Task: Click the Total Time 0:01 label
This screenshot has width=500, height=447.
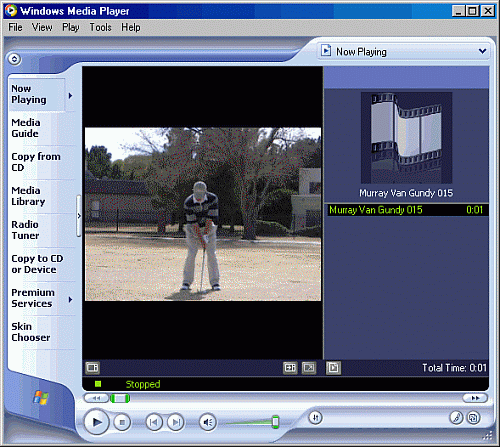Action: click(454, 368)
